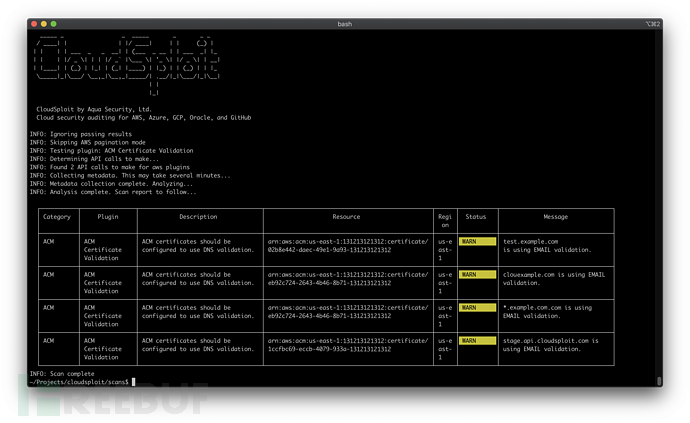Click the 'Plugin' table header

coord(108,217)
